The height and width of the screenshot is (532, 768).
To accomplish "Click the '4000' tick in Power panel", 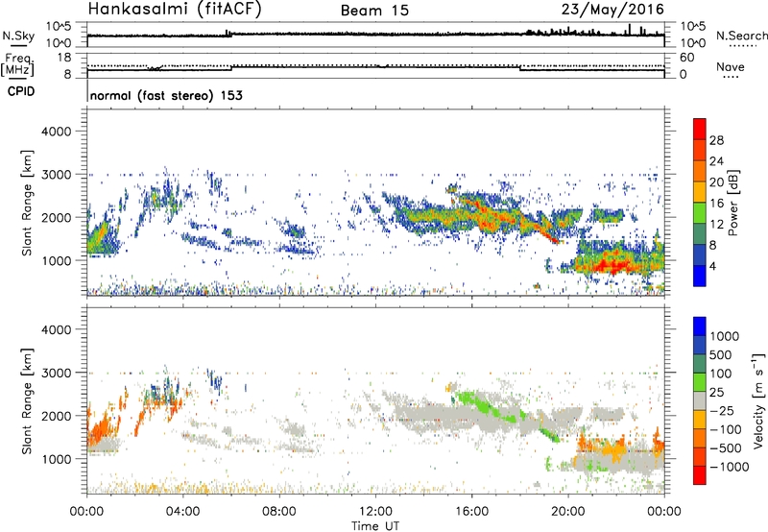I will click(56, 132).
